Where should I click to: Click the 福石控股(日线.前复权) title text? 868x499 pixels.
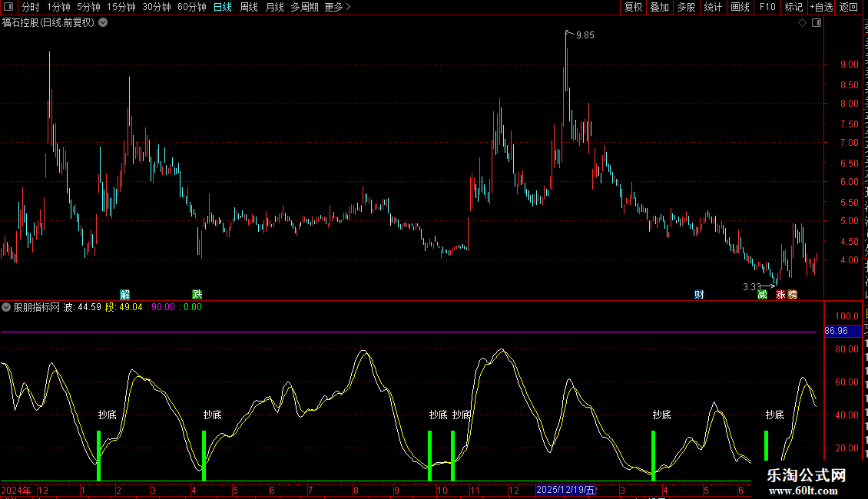[x=48, y=23]
